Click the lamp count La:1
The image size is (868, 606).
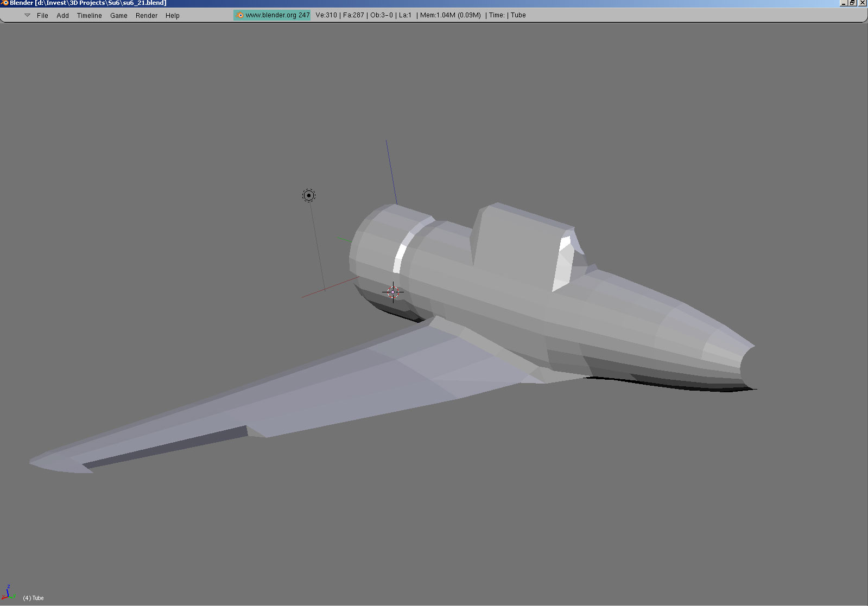pos(406,15)
